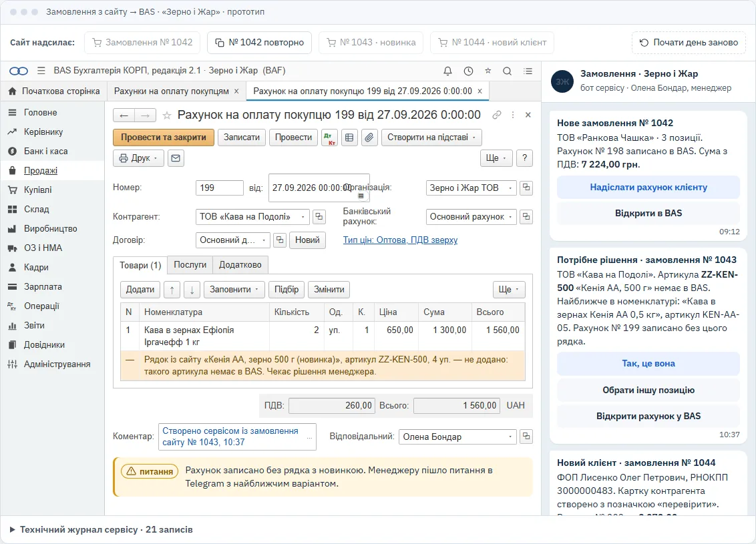This screenshot has width=756, height=544.
Task: Switch to the Додатково tab
Action: click(240, 265)
